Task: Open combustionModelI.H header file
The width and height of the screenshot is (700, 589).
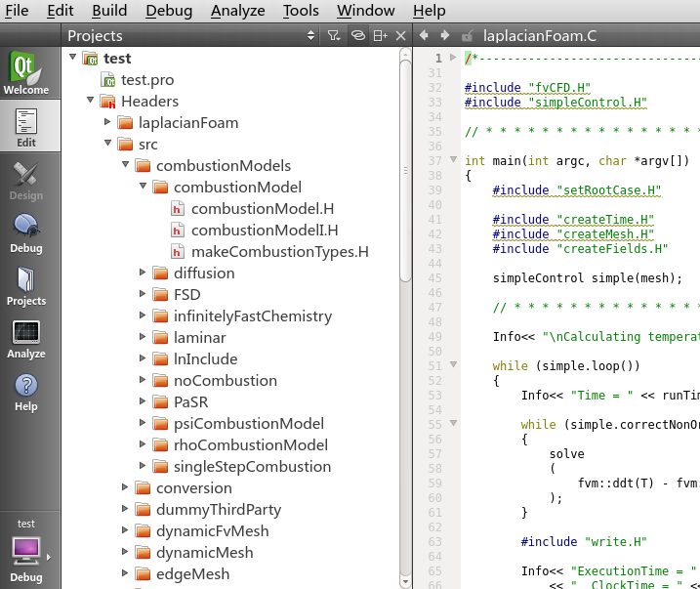Action: coord(265,231)
